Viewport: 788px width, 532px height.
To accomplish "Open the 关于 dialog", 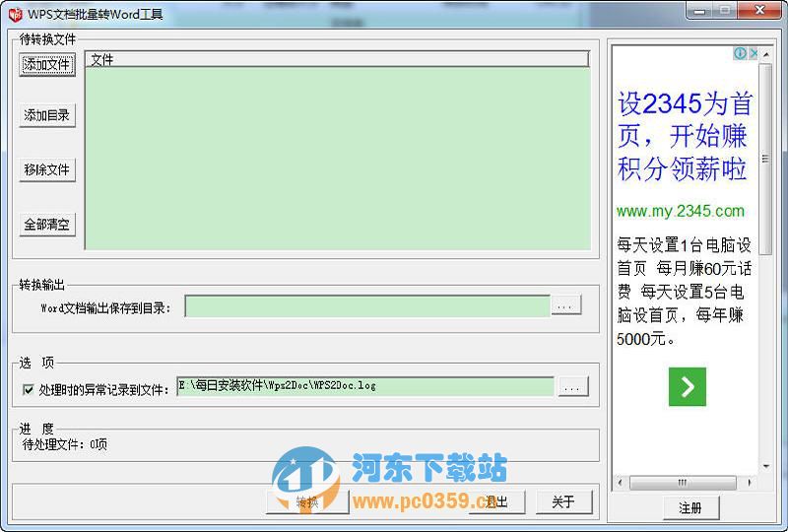I will pyautogui.click(x=563, y=501).
